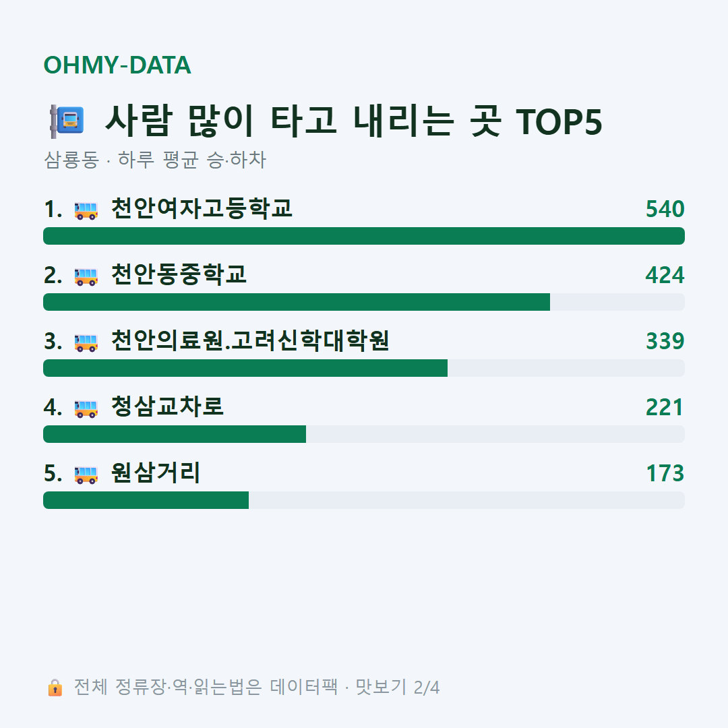
Task: Click the 540 ridership progress bar
Action: coord(364,236)
